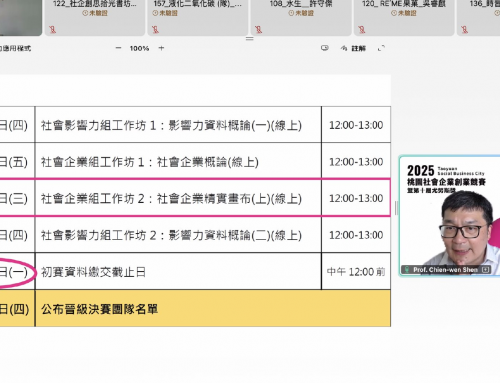Click 未驗證 badge under 120_RE'ME果葉

[404, 13]
